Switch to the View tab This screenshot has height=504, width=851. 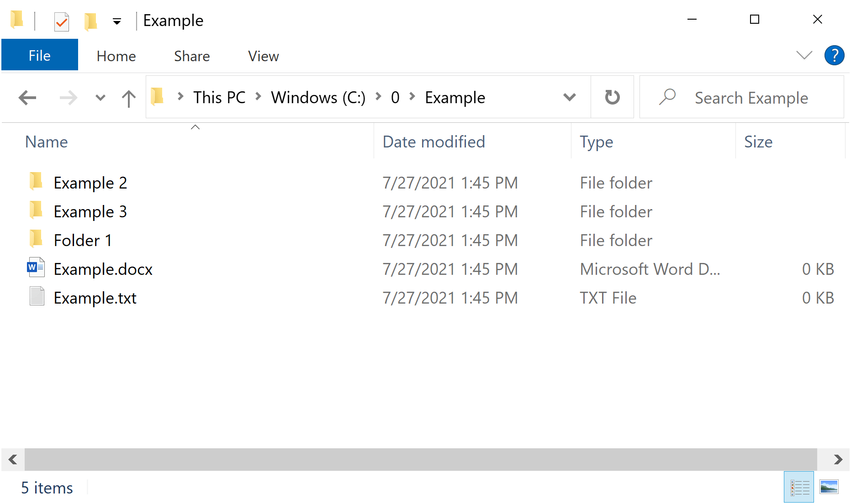click(263, 56)
